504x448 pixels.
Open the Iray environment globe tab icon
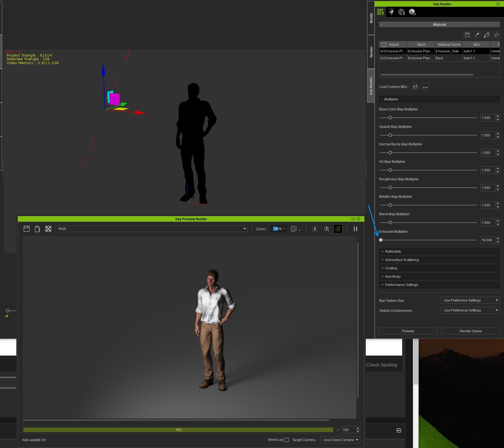click(x=401, y=12)
